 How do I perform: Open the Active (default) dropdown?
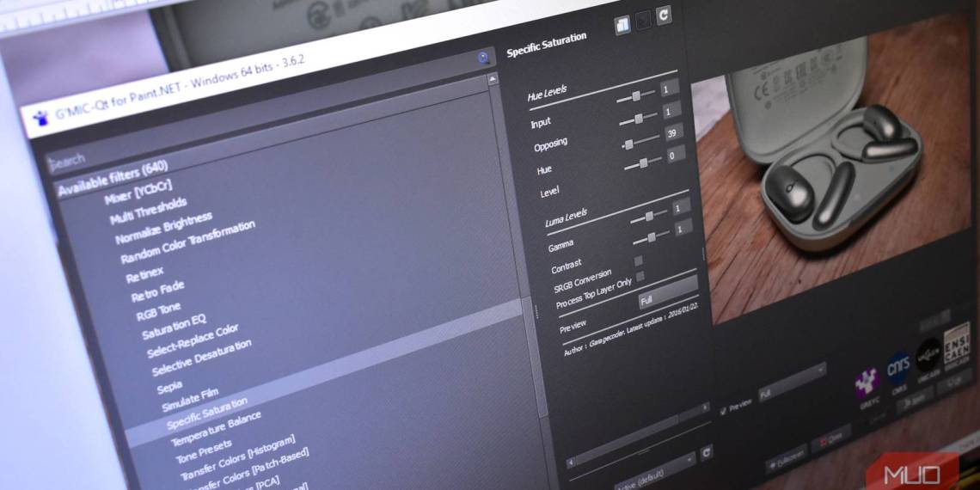654,472
